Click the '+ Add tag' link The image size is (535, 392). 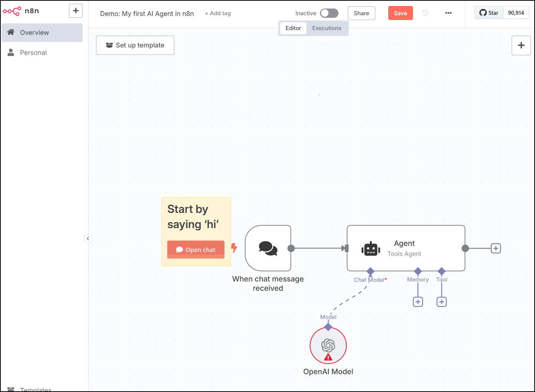[218, 13]
